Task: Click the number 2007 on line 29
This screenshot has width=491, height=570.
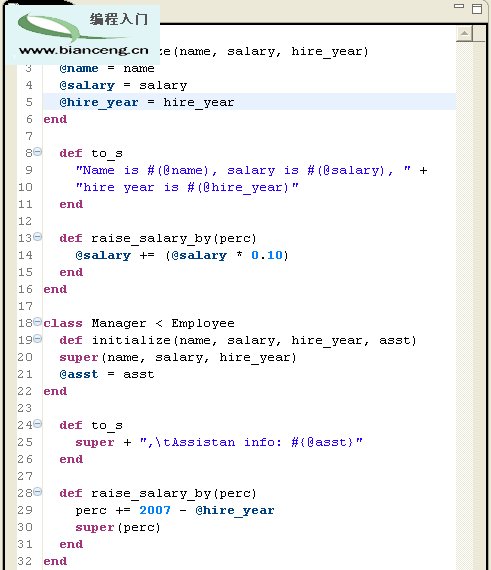Action: (155, 510)
